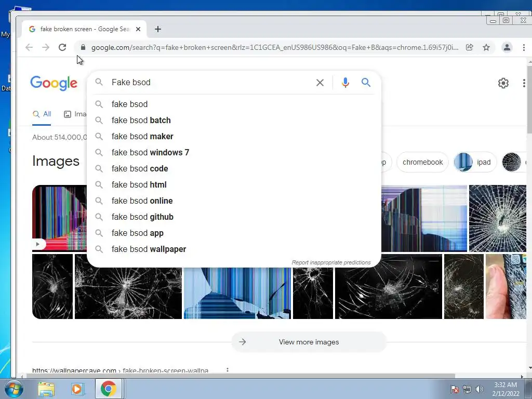The height and width of the screenshot is (399, 532).
Task: Click Report inappropriate predictions
Action: tap(331, 262)
